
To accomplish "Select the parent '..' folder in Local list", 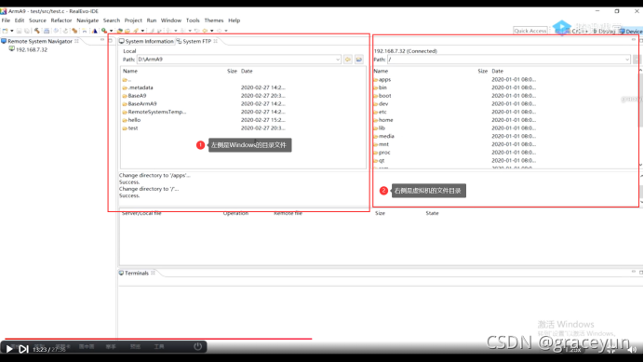I will tap(127, 80).
